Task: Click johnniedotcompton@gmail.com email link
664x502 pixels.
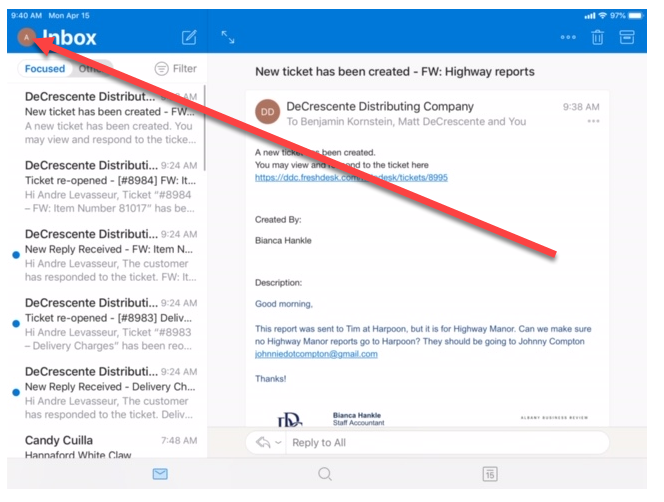Action: click(316, 354)
